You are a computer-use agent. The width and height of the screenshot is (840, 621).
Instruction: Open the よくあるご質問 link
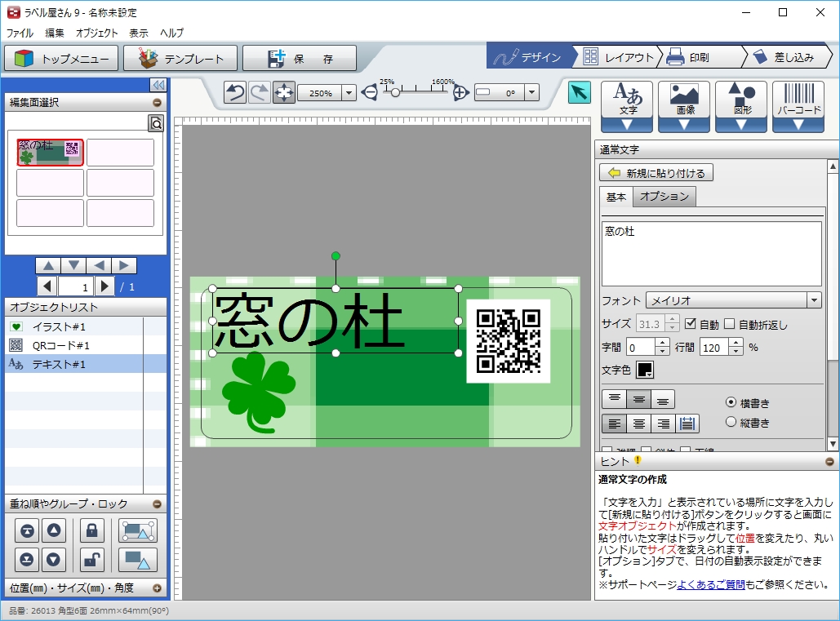coord(711,584)
